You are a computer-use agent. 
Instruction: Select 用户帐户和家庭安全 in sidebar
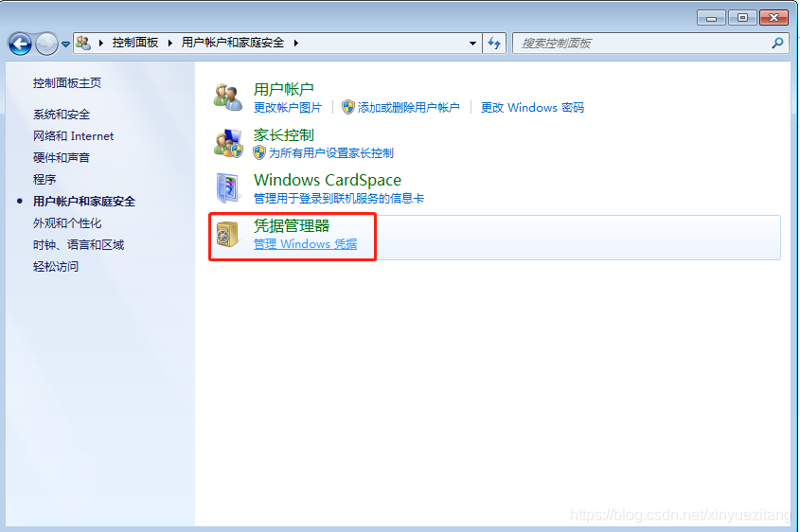coord(84,202)
